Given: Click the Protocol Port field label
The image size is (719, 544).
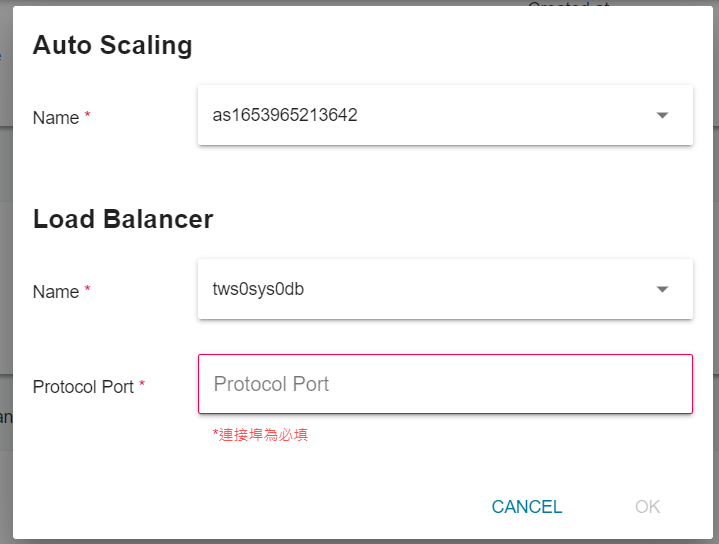Looking at the screenshot, I should coord(83,387).
